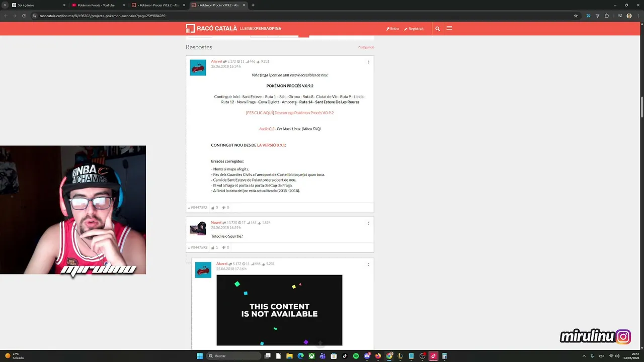
Task: Open the site search magnifier icon
Action: pos(438,29)
